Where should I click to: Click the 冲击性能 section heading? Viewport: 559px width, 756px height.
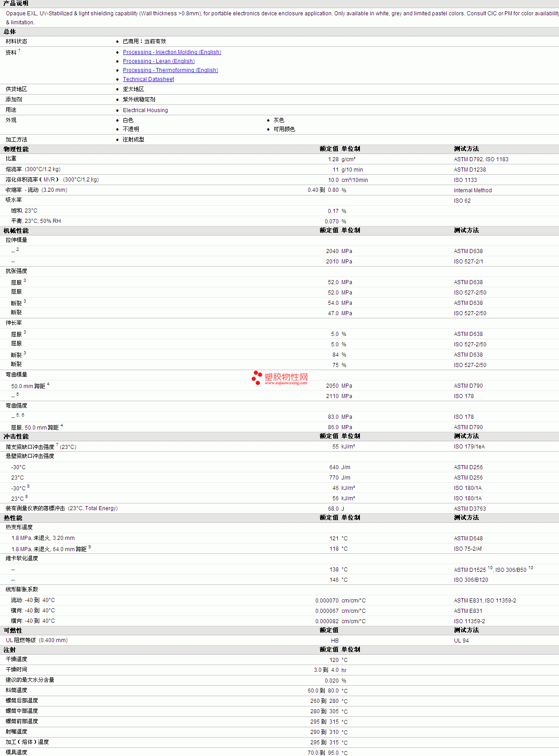coord(16,436)
